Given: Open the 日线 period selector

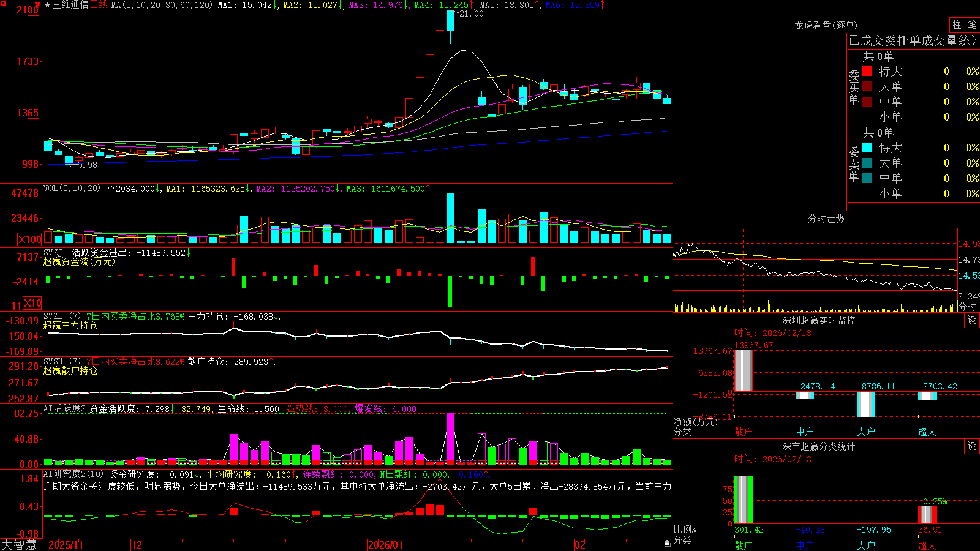Looking at the screenshot, I should (99, 5).
